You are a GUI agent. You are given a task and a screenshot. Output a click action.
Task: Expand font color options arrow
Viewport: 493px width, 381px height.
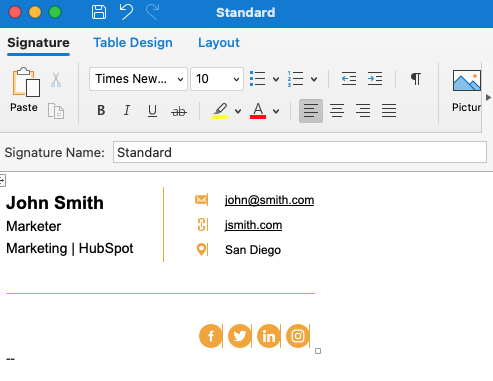[x=276, y=111]
